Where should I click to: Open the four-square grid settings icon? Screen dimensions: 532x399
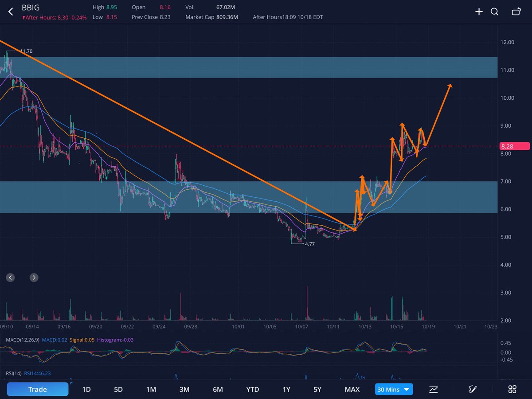512,389
